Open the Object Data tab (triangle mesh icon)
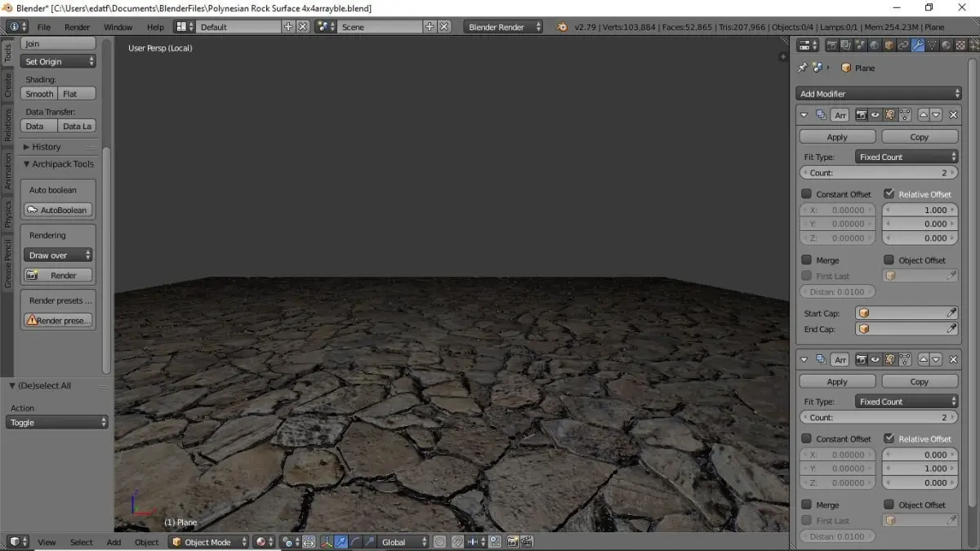Screen dimensions: 980x551 (932, 45)
